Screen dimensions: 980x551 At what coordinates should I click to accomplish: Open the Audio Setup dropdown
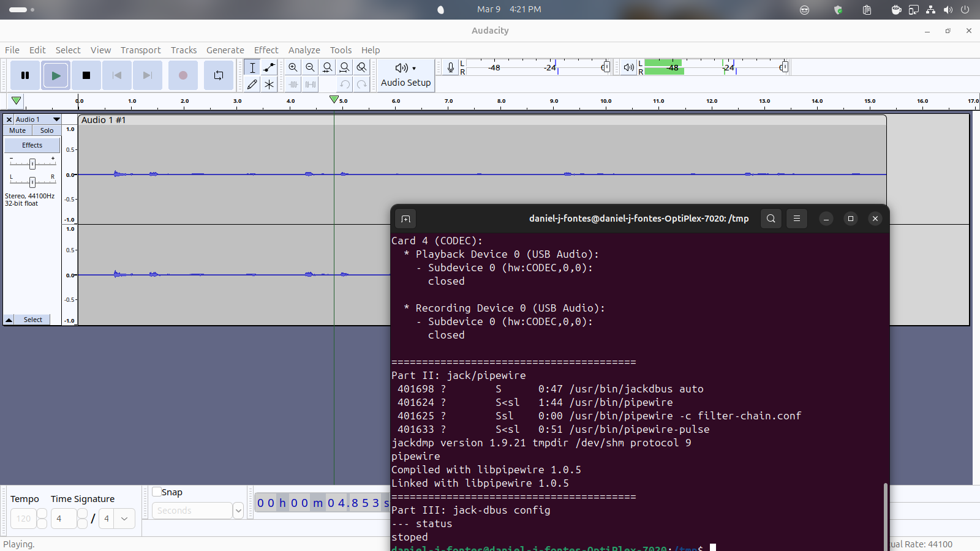tap(405, 75)
